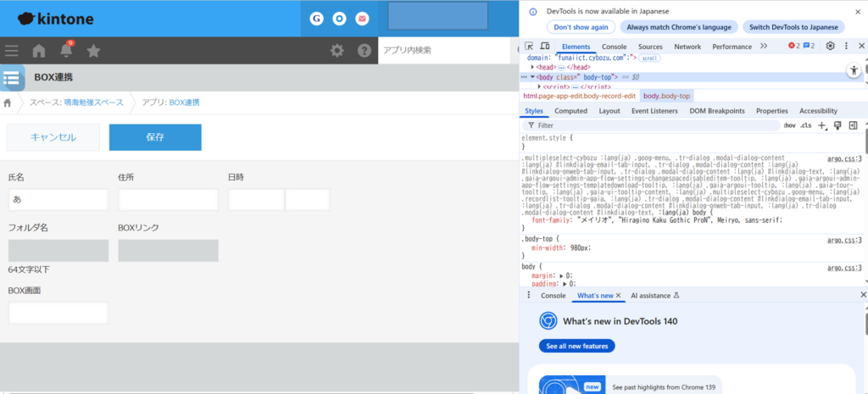Open the kintone hamburger menu
This screenshot has height=394, width=868.
pyautogui.click(x=12, y=51)
